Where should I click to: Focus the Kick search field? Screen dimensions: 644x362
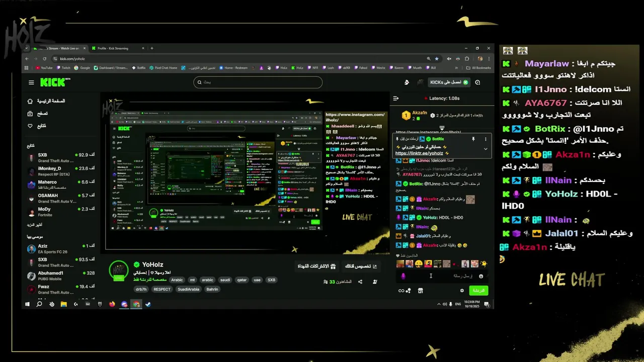258,82
